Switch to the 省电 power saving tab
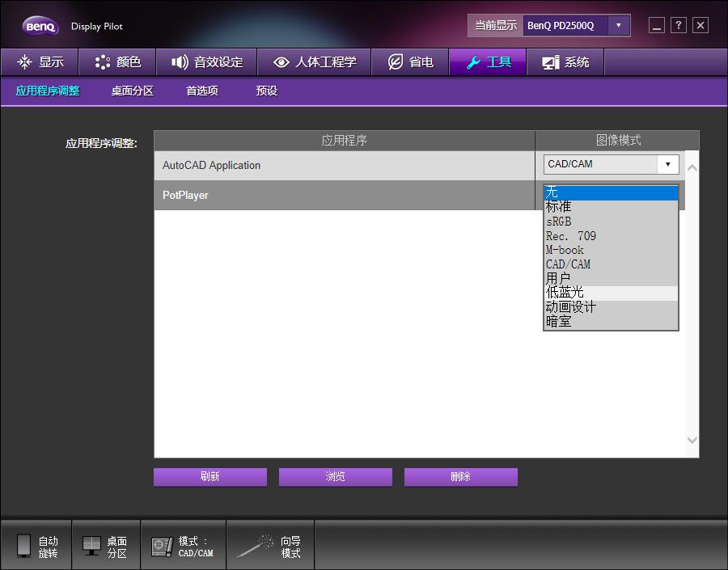This screenshot has height=570, width=728. 410,61
